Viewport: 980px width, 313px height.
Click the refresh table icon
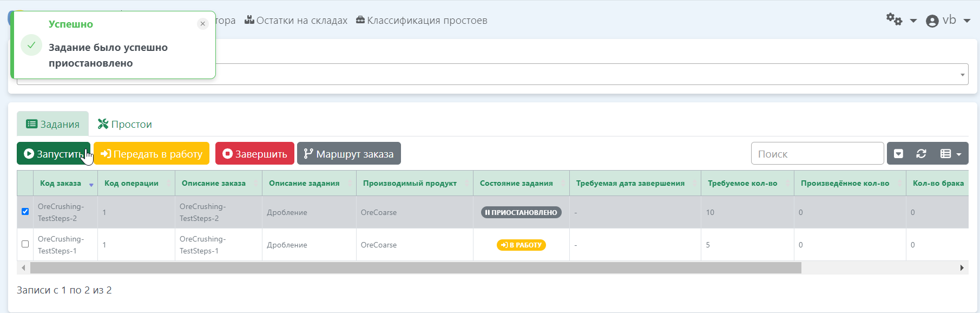[921, 154]
